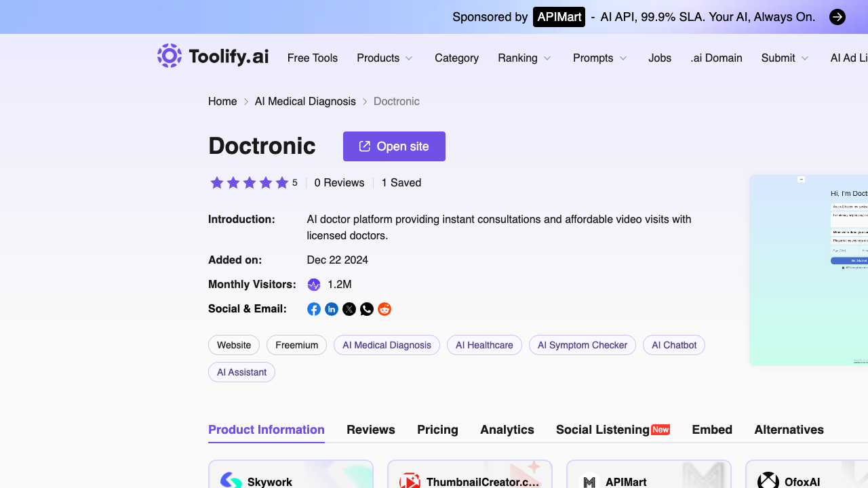
Task: Click the Toolify.ai logo icon
Action: (170, 56)
